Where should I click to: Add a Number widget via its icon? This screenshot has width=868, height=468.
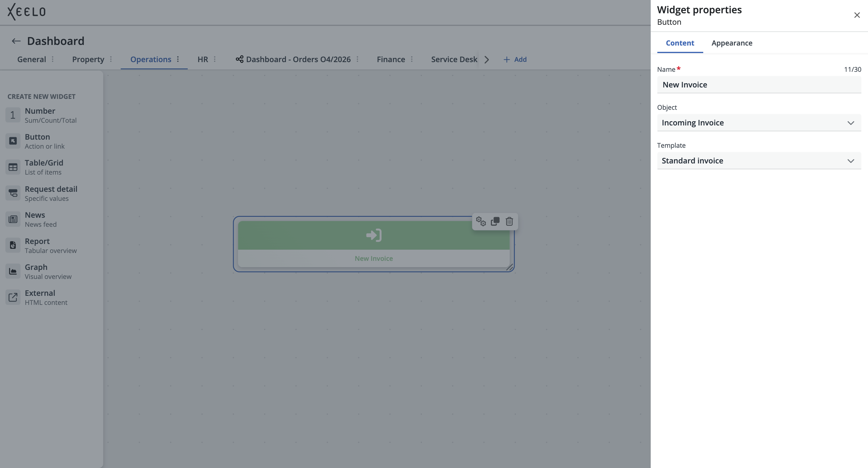[13, 115]
